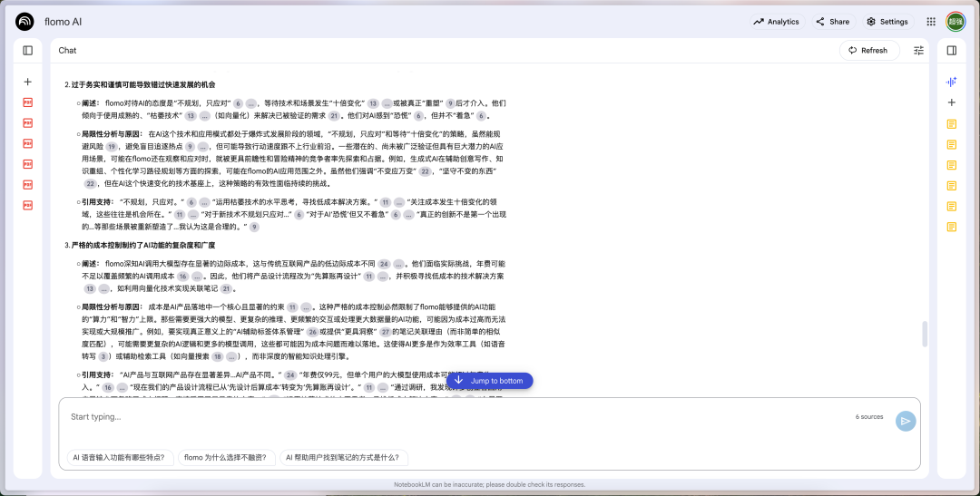Viewport: 980px width, 496px height.
Task: Open citation chip 27
Action: 385,332
